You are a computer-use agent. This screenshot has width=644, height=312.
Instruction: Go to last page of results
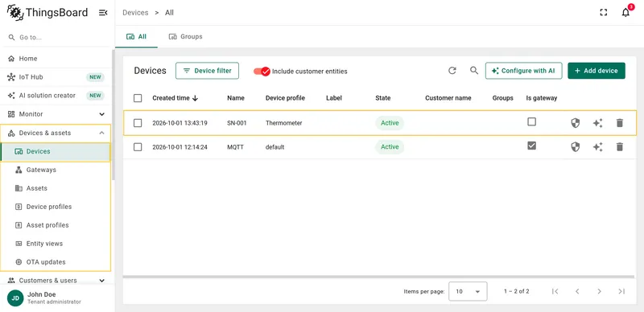click(x=621, y=291)
